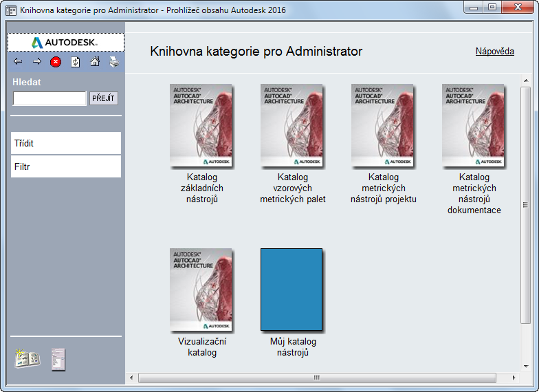Click the vertical scrollbar down arrow
This screenshot has width=539, height=392.
(x=526, y=366)
